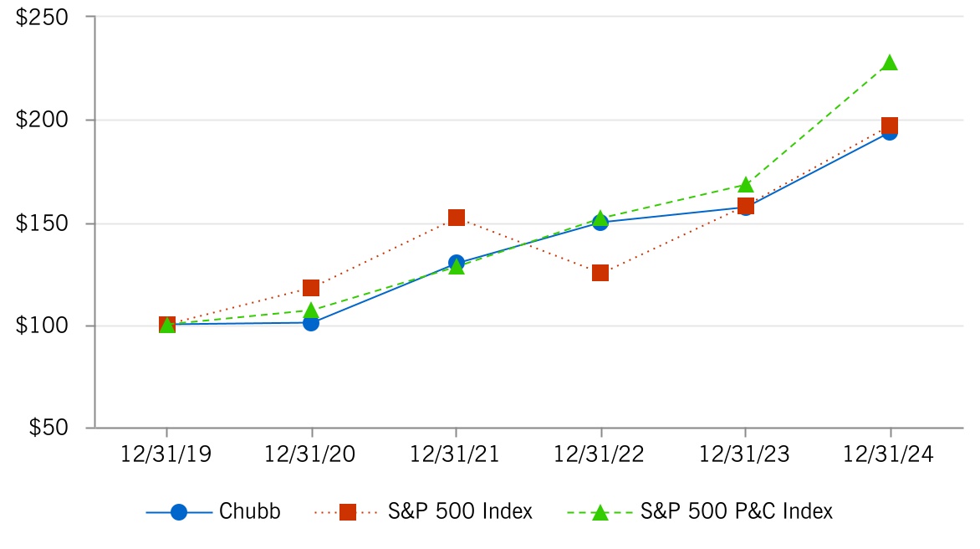
Task: Click the $250 y-axis label
Action: point(44,18)
